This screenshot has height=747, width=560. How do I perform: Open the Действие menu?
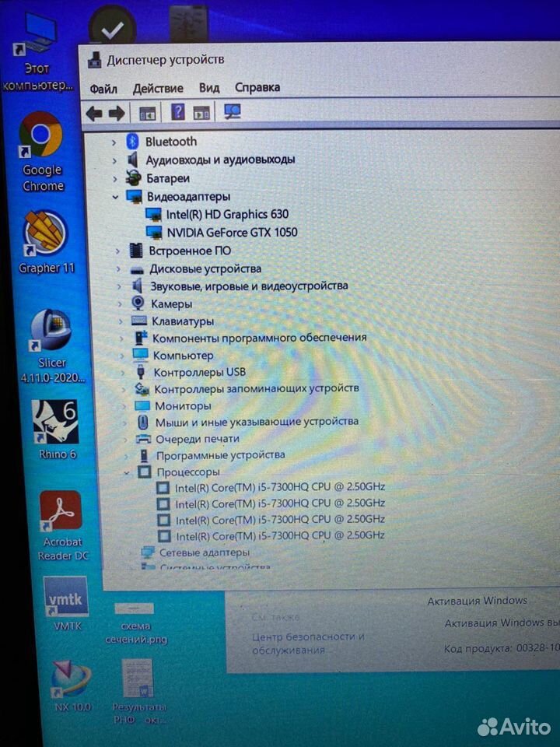tap(158, 88)
